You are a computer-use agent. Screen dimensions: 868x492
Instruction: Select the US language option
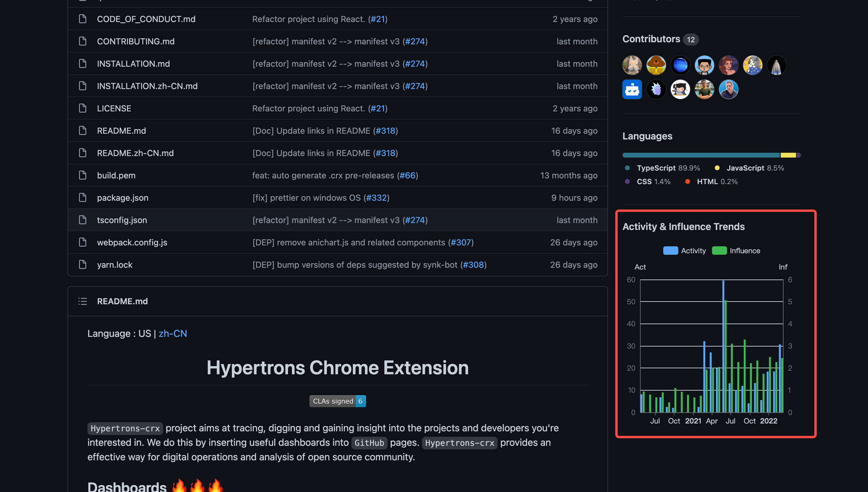click(145, 333)
